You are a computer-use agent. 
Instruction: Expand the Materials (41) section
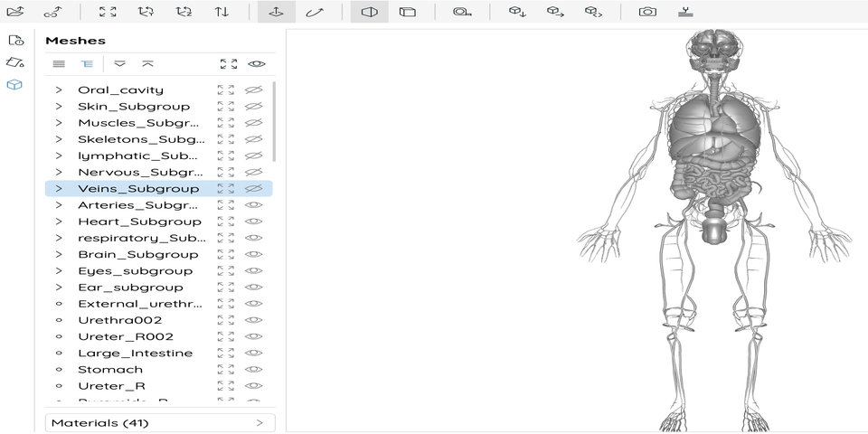pyautogui.click(x=159, y=423)
